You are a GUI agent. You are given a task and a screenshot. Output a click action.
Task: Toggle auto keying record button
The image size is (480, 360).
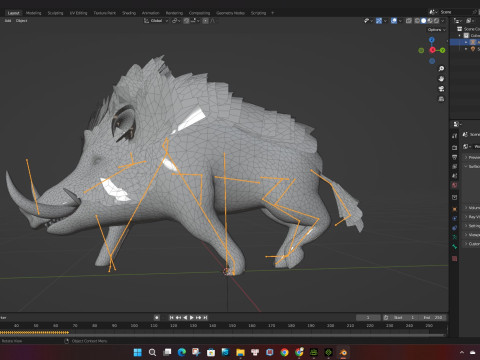157,317
